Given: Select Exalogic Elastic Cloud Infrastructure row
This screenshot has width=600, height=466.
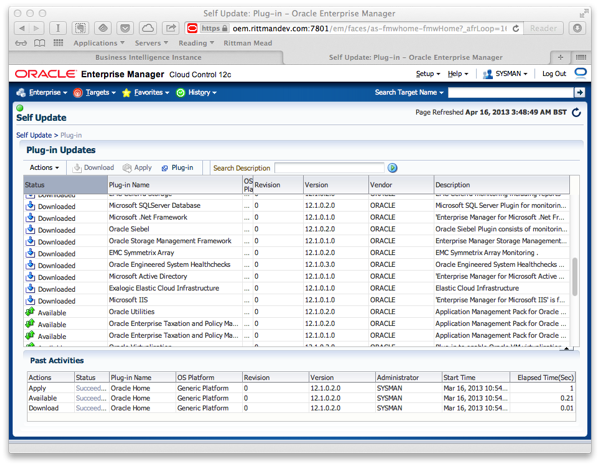Looking at the screenshot, I should click(297, 288).
